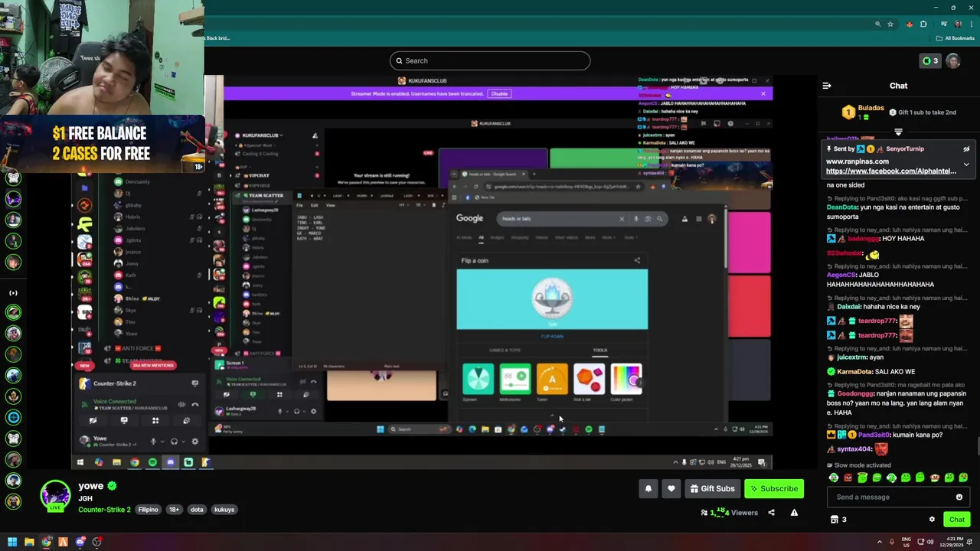Screen dimensions: 980x551
Task: Select the Tools tab in the streamed Google widget
Action: coord(599,350)
